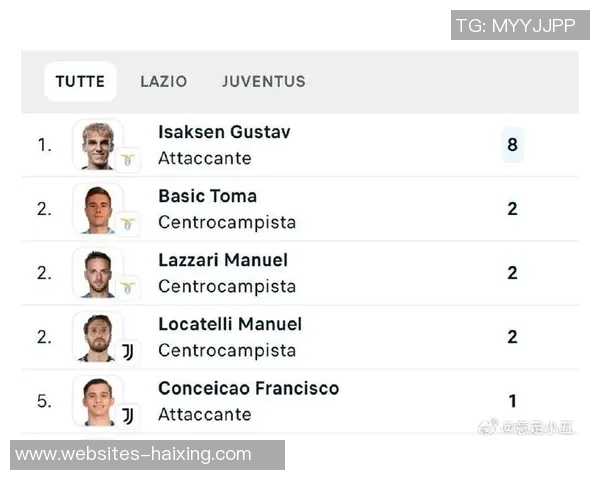Click Isaksen's highlighted score of 8

(512, 145)
